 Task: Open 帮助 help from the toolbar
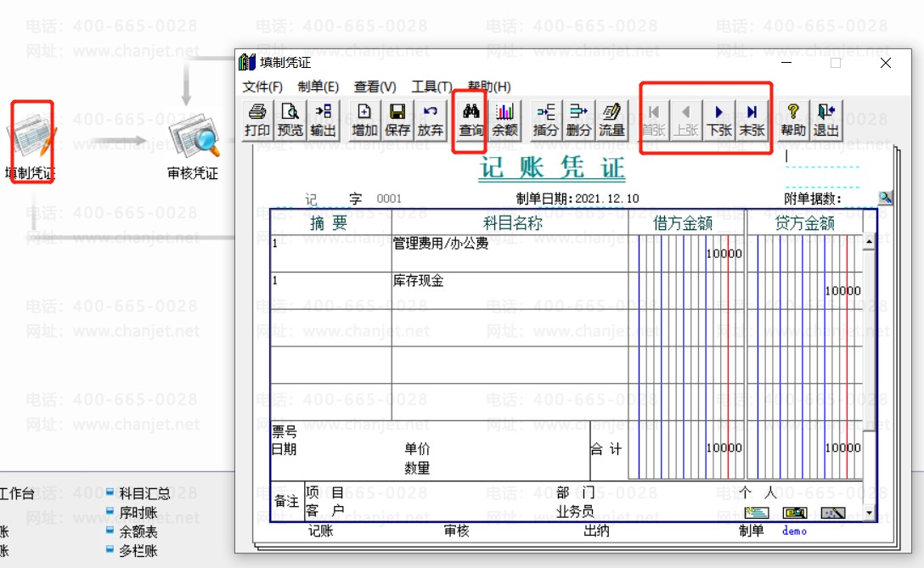[793, 121]
